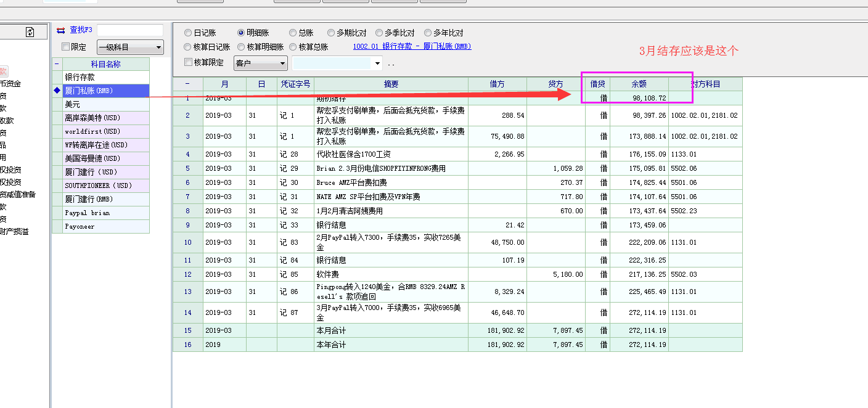This screenshot has width=868, height=408.
Task: Select the 离岸森美特(USD) account
Action: click(105, 118)
